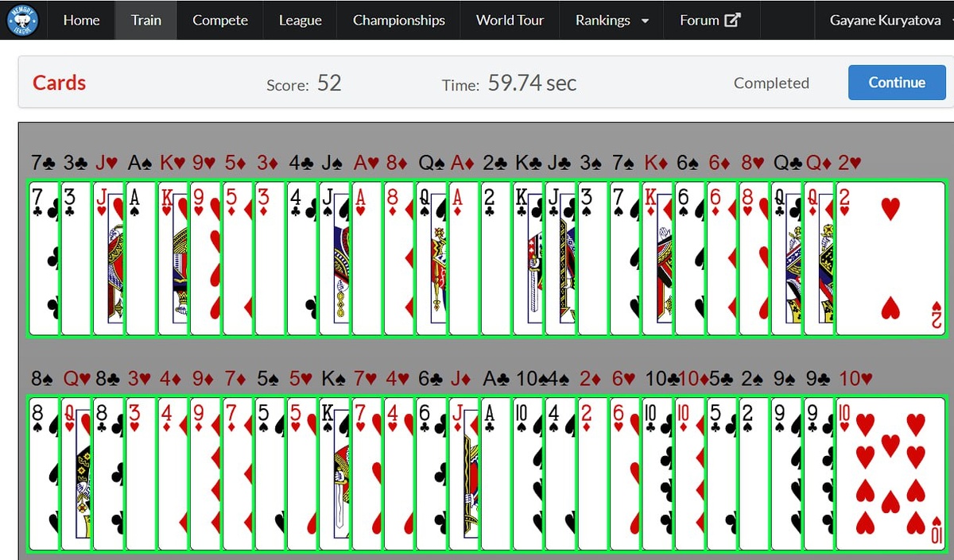The width and height of the screenshot is (954, 560).
Task: Click the jack of diamonds card
Action: (463, 473)
